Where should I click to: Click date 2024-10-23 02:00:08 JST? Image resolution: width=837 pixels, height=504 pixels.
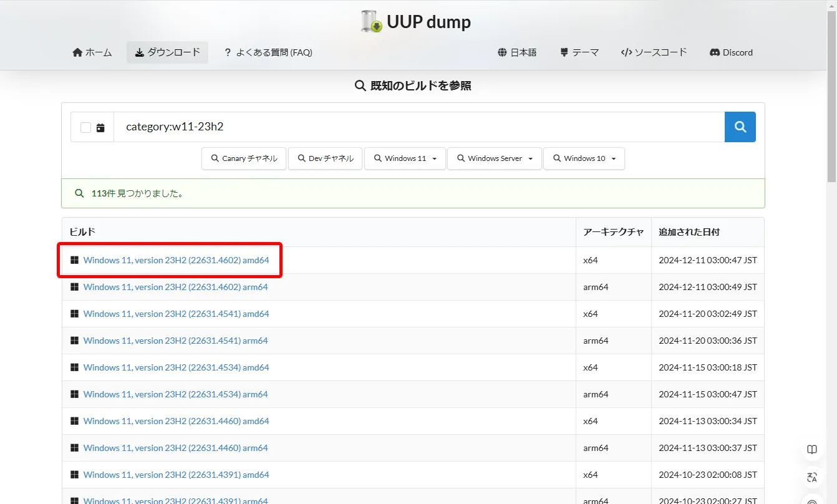click(708, 475)
